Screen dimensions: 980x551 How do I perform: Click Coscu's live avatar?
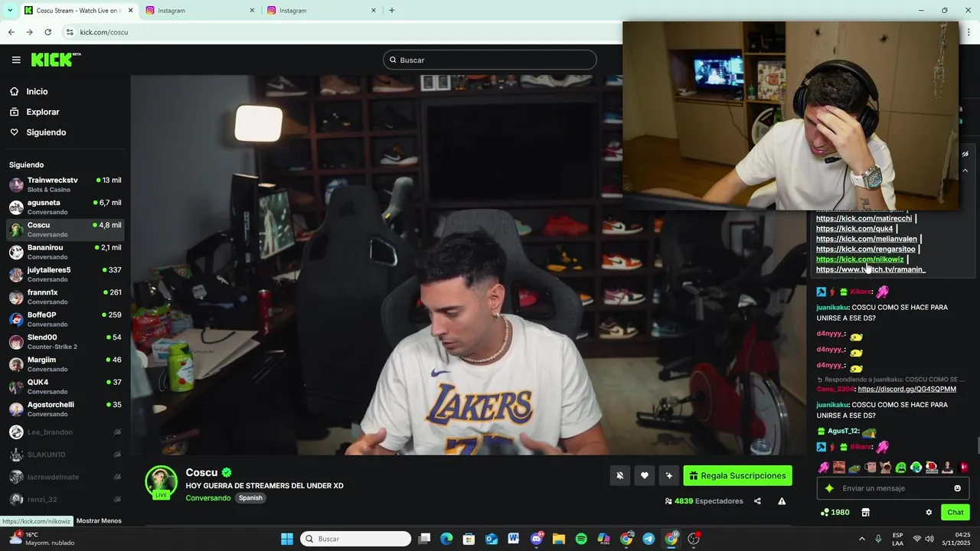point(162,482)
